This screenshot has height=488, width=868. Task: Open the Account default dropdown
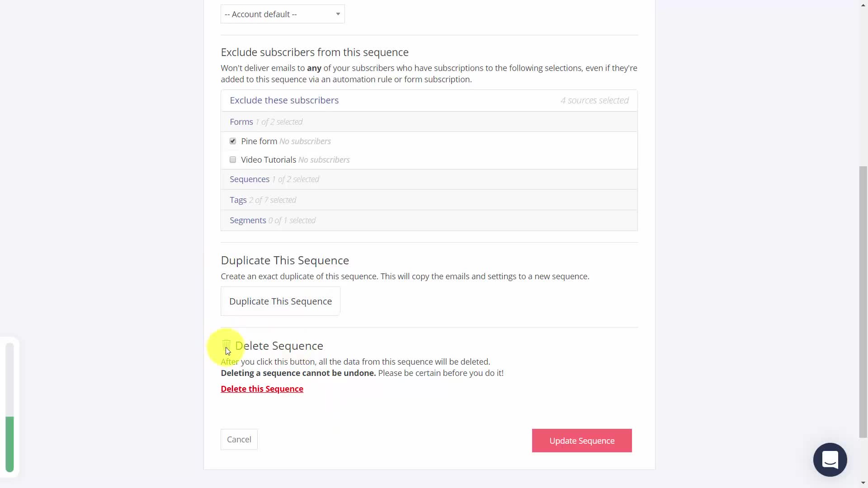click(x=283, y=14)
